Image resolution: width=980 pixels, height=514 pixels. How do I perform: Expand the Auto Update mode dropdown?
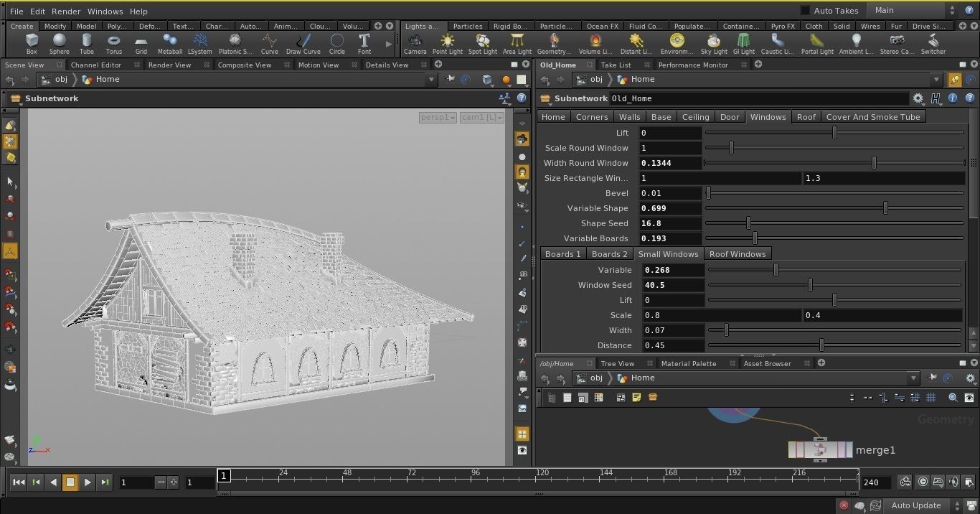coord(924,505)
